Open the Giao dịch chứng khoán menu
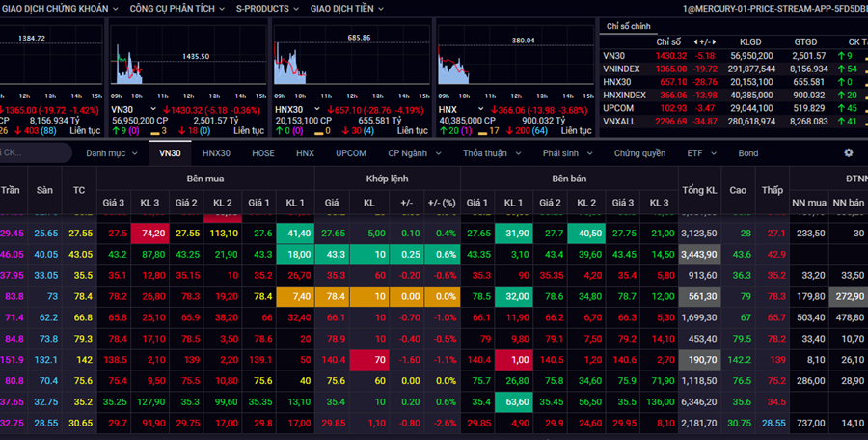 (56, 8)
